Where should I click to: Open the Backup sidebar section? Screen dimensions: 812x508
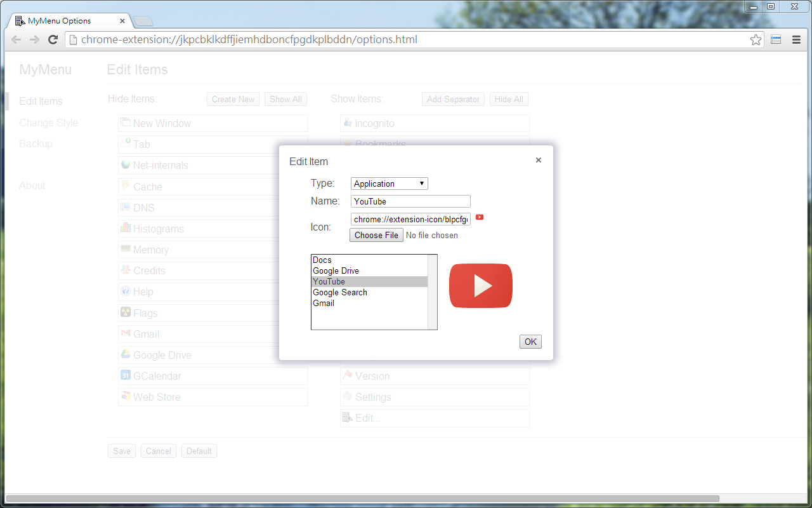[36, 144]
